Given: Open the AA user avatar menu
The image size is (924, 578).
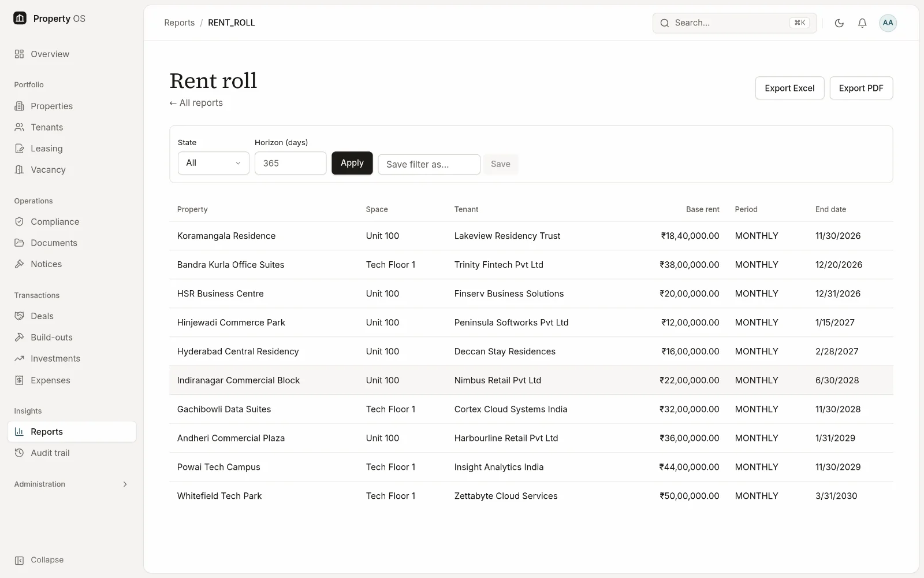Looking at the screenshot, I should coord(888,23).
